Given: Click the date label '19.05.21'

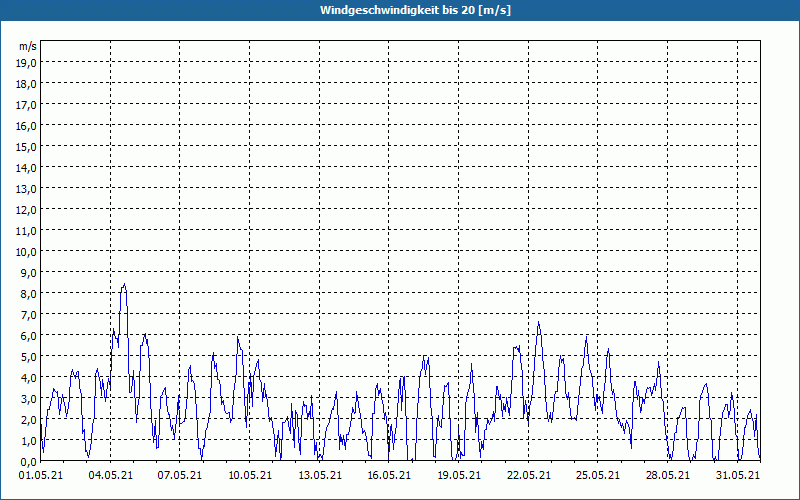Looking at the screenshot, I should [459, 475].
